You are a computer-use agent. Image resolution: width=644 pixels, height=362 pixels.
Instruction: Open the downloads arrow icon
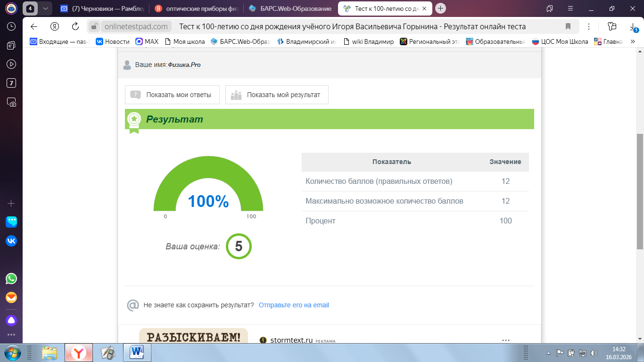(x=633, y=27)
